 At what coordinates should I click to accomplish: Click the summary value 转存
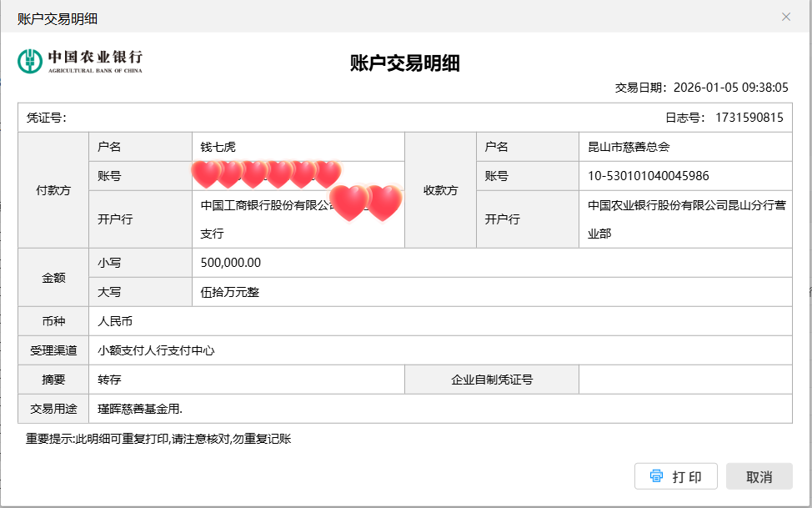[109, 380]
